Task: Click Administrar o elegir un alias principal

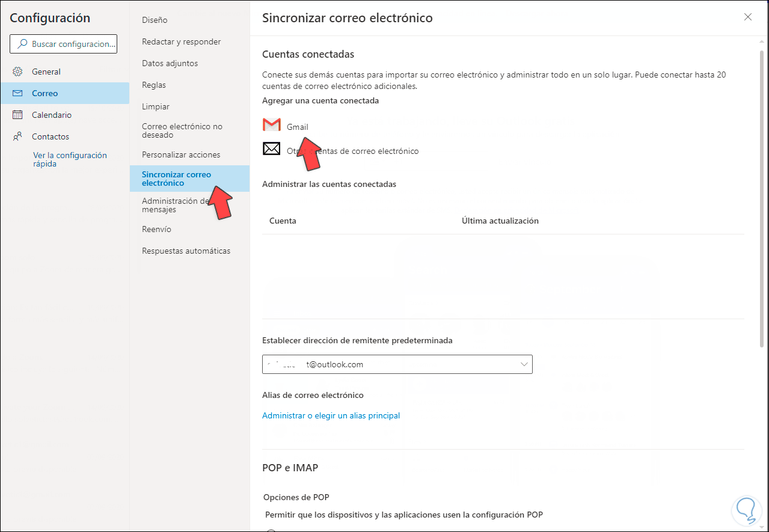Action: point(331,415)
